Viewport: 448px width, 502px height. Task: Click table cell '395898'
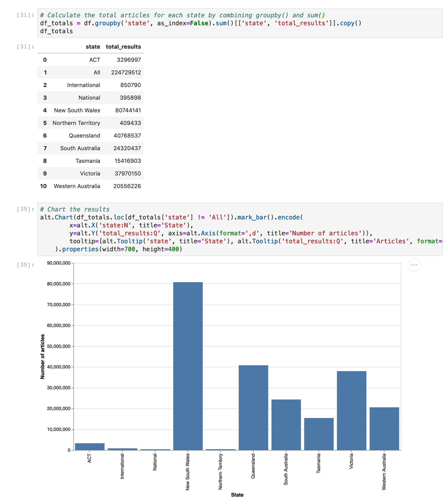pyautogui.click(x=130, y=98)
